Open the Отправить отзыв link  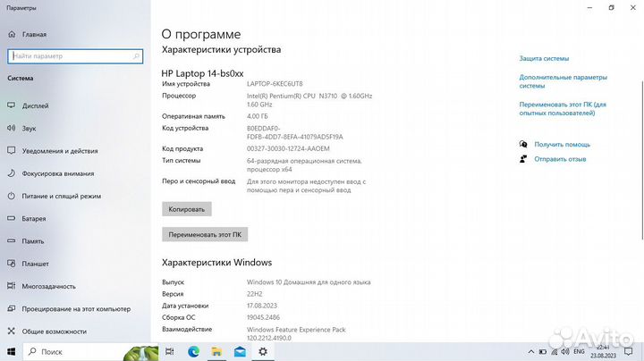tap(560, 159)
